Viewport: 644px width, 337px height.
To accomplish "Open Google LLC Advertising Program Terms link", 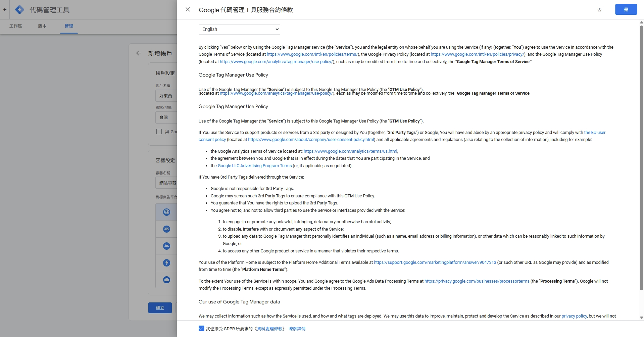I will (255, 166).
